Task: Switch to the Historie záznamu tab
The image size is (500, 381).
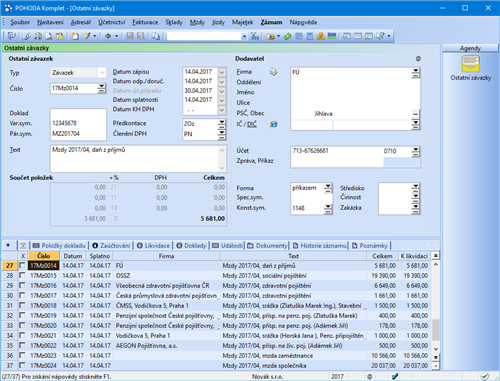Action: pyautogui.click(x=319, y=246)
